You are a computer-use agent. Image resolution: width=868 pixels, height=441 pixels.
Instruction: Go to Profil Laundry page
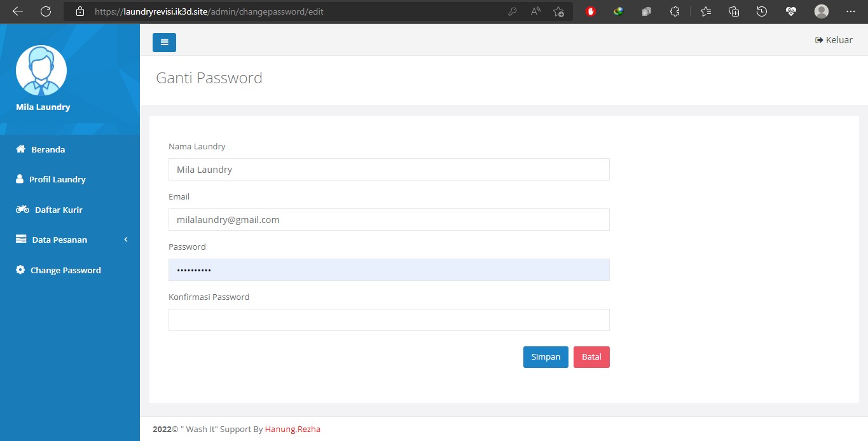pos(57,180)
